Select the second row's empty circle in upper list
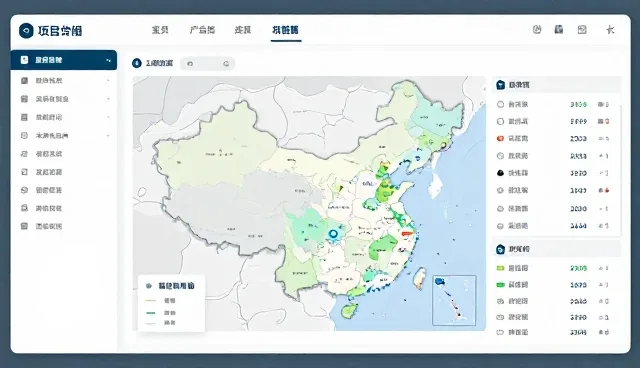The image size is (640, 368). [500, 122]
